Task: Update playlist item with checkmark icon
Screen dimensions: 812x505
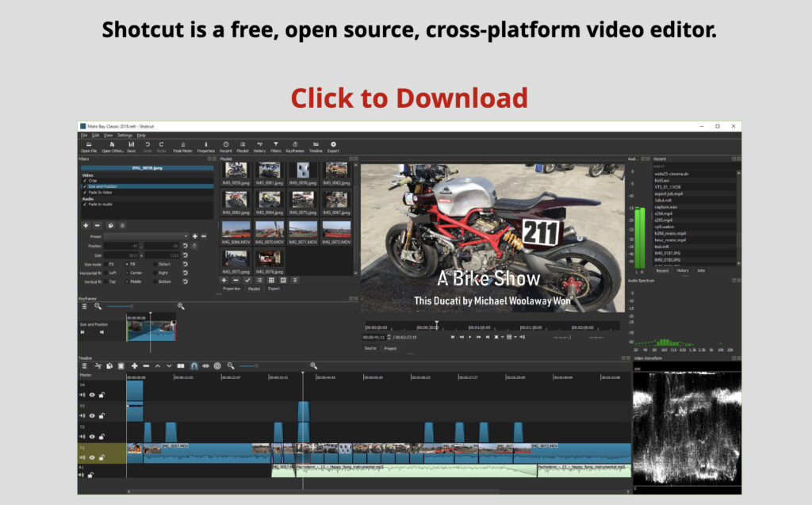Action: (247, 280)
